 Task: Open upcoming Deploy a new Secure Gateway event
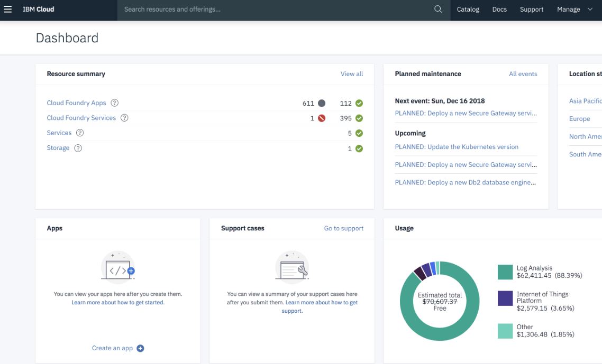coord(466,164)
